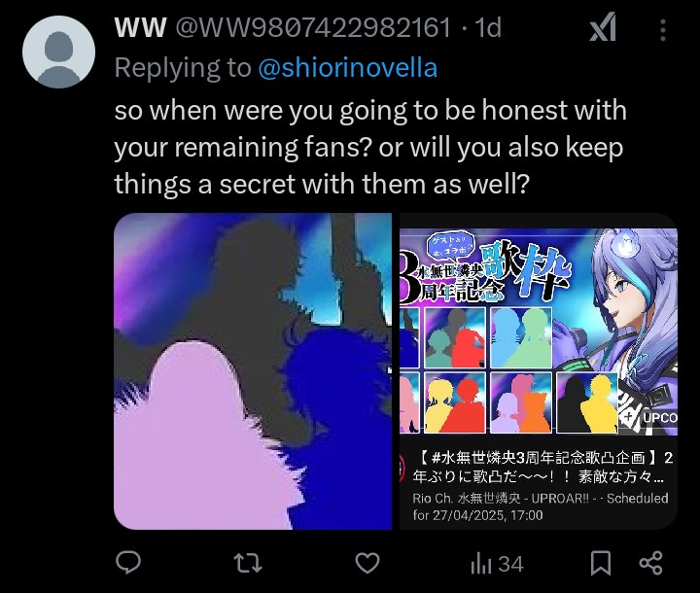The image size is (700, 593).
Task: Open the 1d timestamp link
Action: tap(487, 27)
